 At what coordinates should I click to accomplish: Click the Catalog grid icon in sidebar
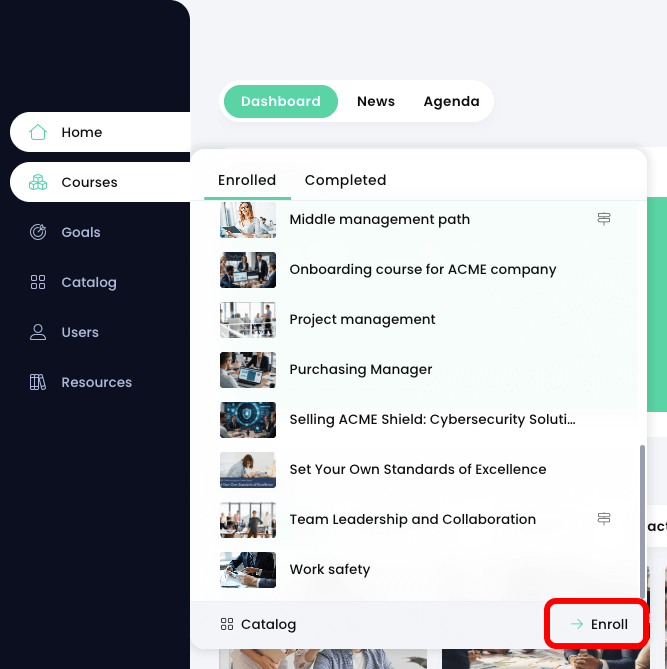click(38, 282)
